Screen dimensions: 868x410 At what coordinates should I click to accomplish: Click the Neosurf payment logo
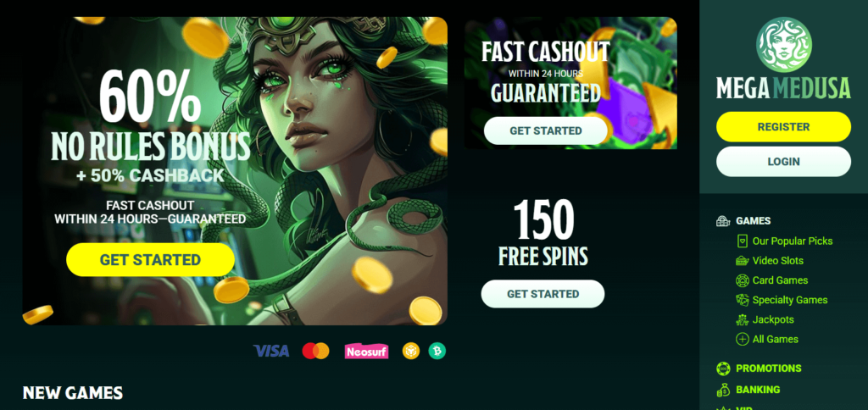coord(366,351)
